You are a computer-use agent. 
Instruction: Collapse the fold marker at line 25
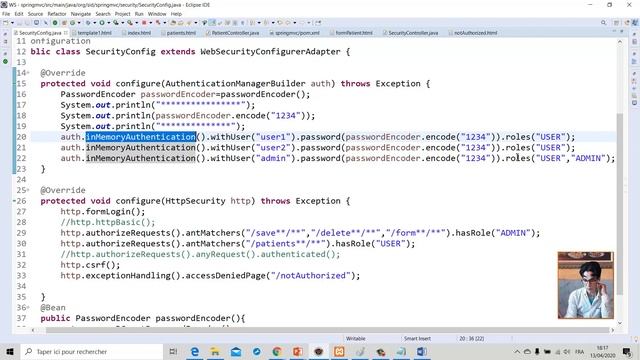point(28,190)
